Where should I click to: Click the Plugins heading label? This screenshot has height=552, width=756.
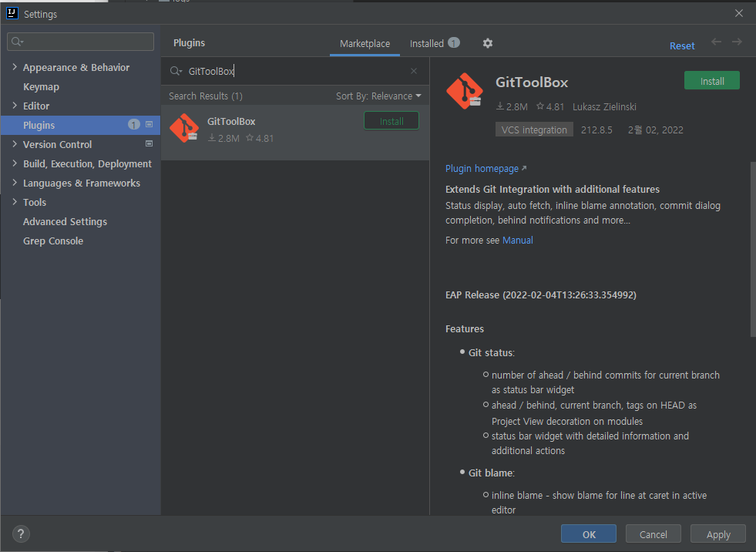(189, 43)
